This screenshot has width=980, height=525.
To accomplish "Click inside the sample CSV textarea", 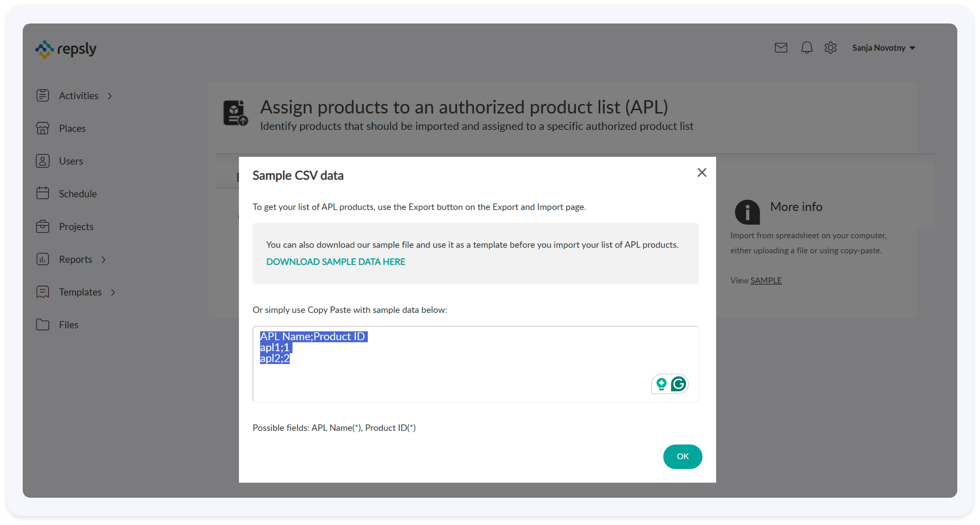I will tap(457, 377).
